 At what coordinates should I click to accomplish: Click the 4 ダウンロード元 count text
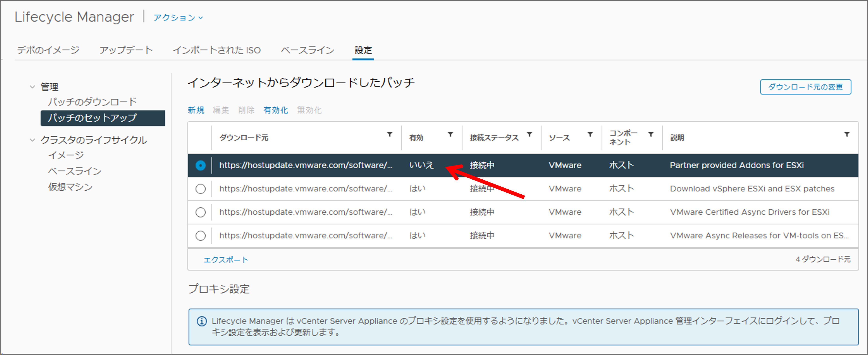coord(823,259)
